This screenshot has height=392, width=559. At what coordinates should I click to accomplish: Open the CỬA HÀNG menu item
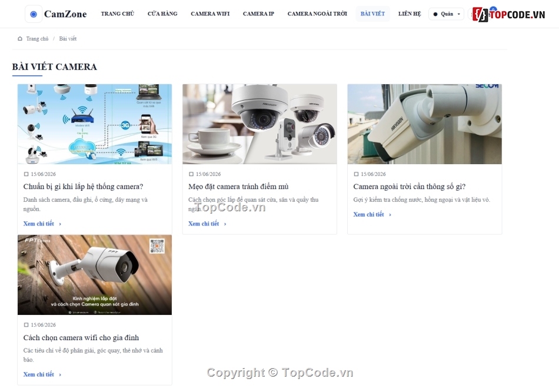tap(162, 14)
